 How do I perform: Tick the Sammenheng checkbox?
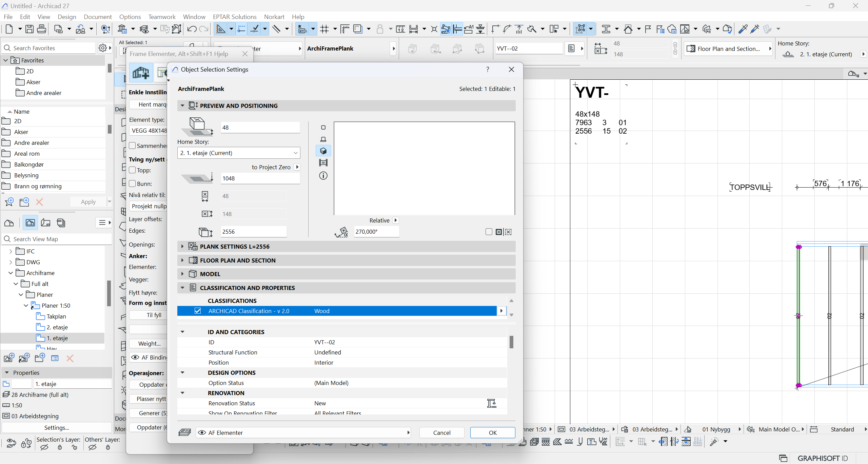(133, 146)
